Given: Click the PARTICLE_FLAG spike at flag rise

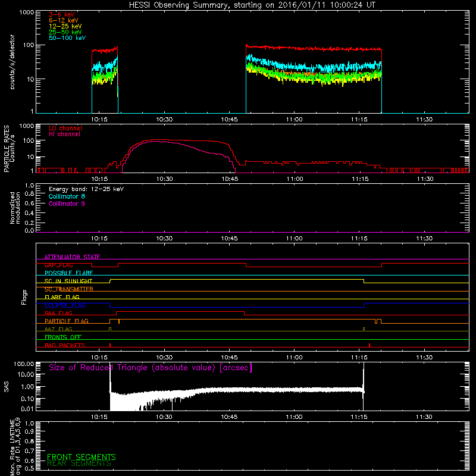Looking at the screenshot, I should (119, 321).
